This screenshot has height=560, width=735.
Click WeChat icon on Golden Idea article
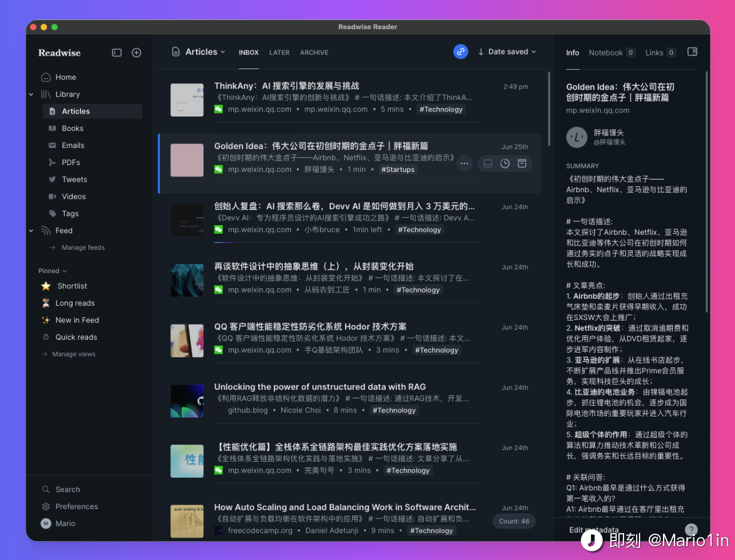pyautogui.click(x=218, y=170)
